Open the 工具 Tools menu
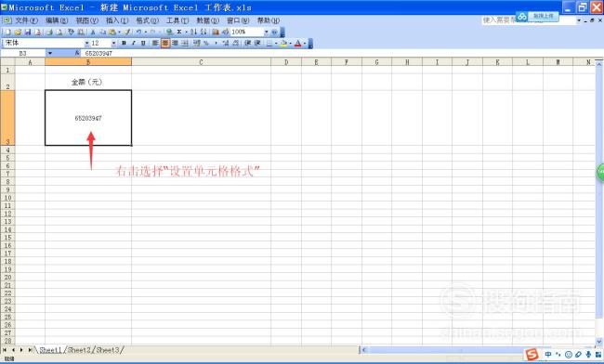Viewport: 604px width, 364px height. (x=177, y=20)
